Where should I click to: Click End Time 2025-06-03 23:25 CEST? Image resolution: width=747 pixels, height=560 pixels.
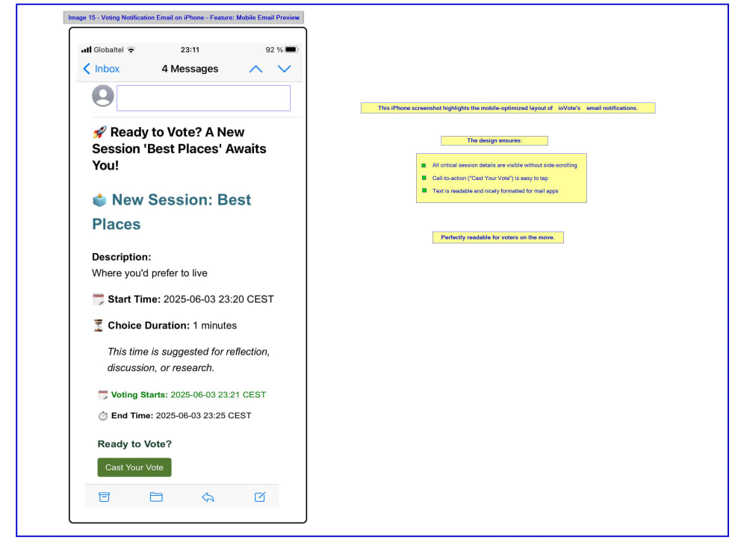181,416
